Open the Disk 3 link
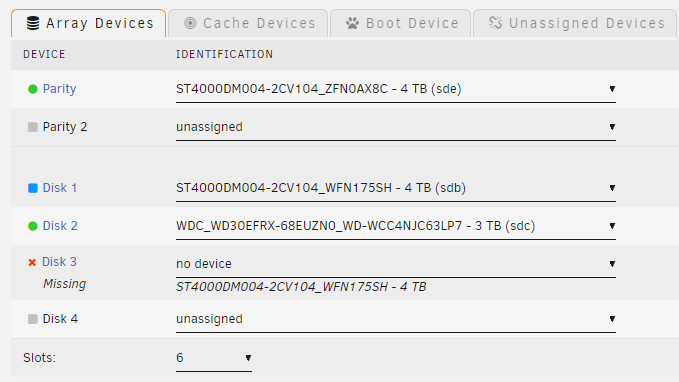679x382 pixels. pyautogui.click(x=59, y=262)
